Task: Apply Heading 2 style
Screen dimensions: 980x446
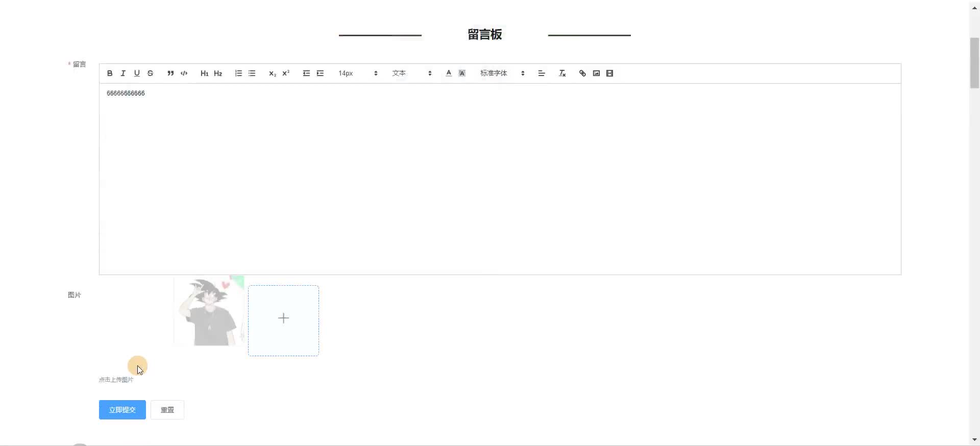Action: [x=218, y=73]
